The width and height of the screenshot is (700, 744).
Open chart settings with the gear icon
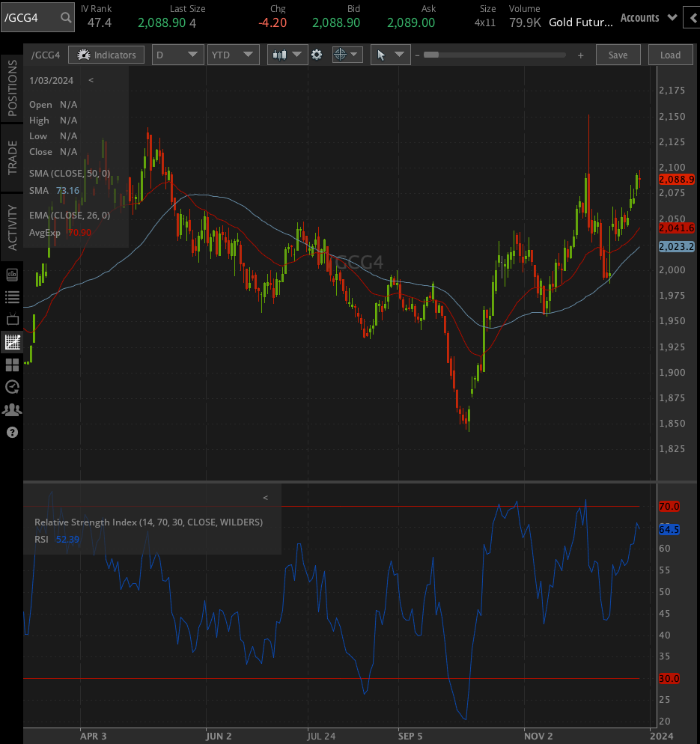[317, 54]
